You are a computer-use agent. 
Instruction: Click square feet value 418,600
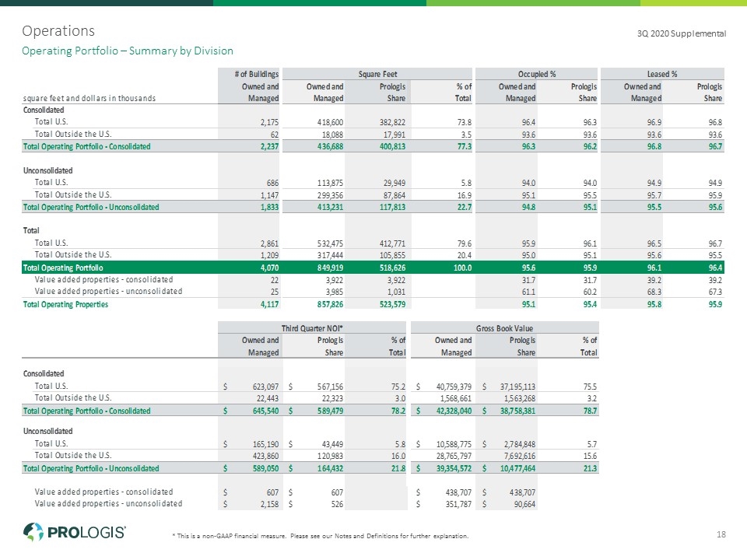pyautogui.click(x=330, y=122)
